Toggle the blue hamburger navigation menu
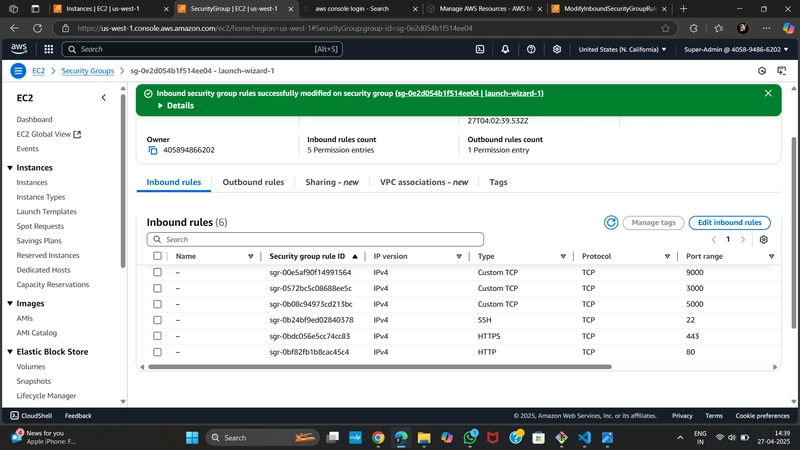 click(x=18, y=71)
